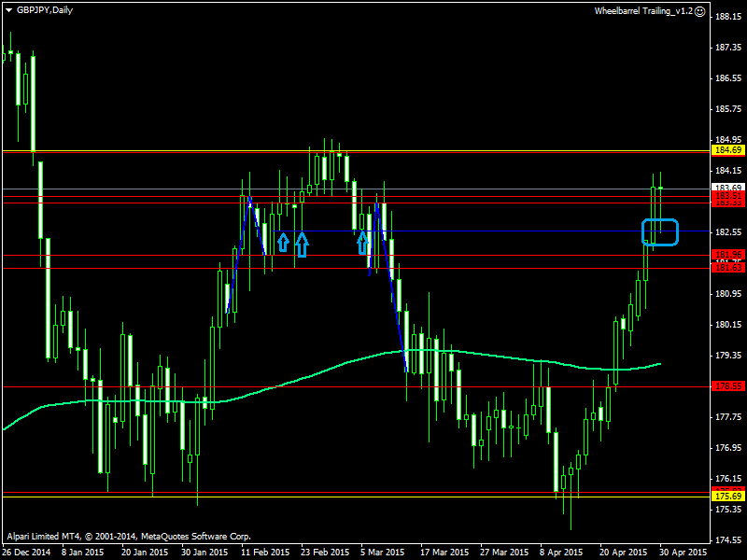Click the 180.95 price scale value
This screenshot has height=560, width=747.
point(728,294)
